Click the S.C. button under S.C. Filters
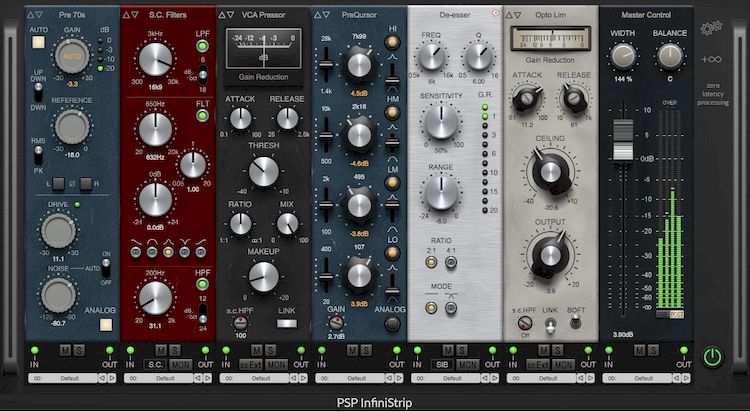The height and width of the screenshot is (412, 750). [155, 365]
